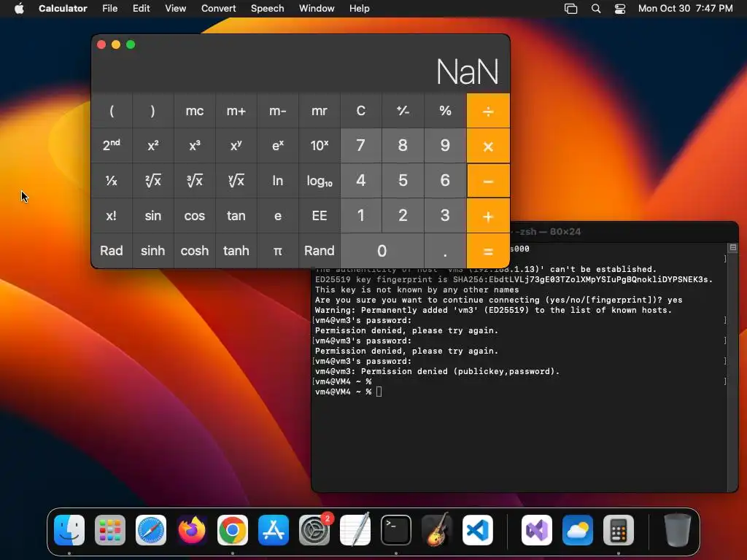Screen dimensions: 747x560
Task: Click the Terminal window scrollbar
Action: [732, 367]
